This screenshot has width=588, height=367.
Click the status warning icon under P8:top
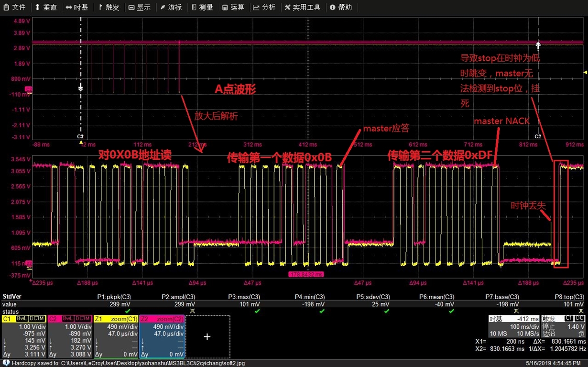click(x=581, y=311)
